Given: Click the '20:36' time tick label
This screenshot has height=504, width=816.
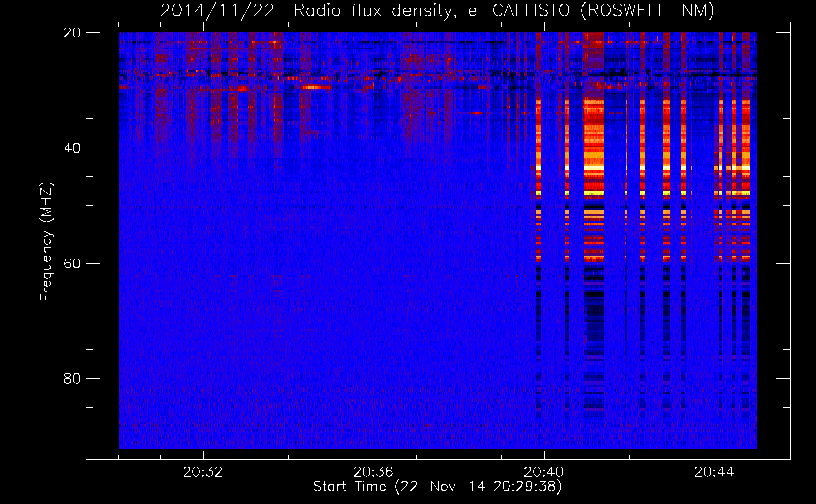Looking at the screenshot, I should (x=373, y=472).
